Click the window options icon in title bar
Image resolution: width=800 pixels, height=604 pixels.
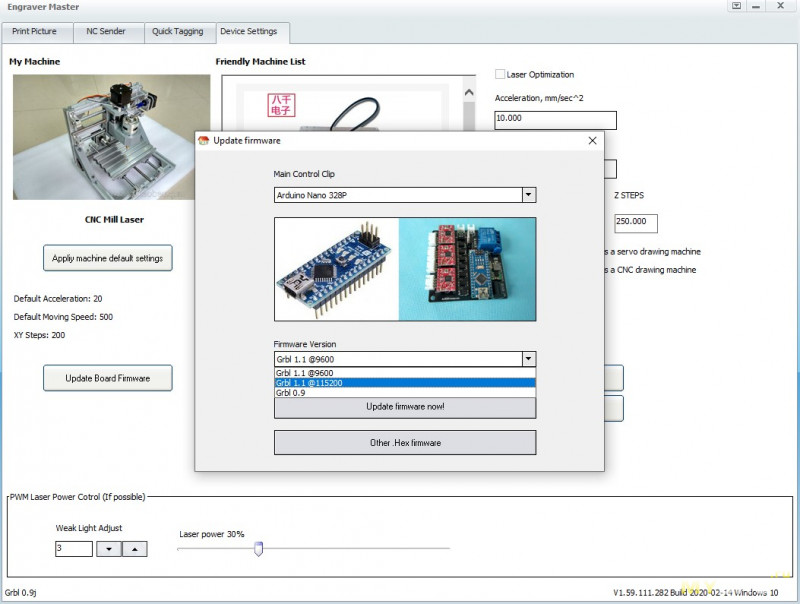point(737,6)
